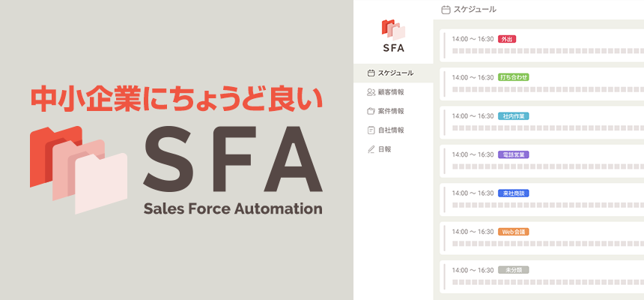
Task: Click the blue 社内作業 tag
Action: [514, 116]
